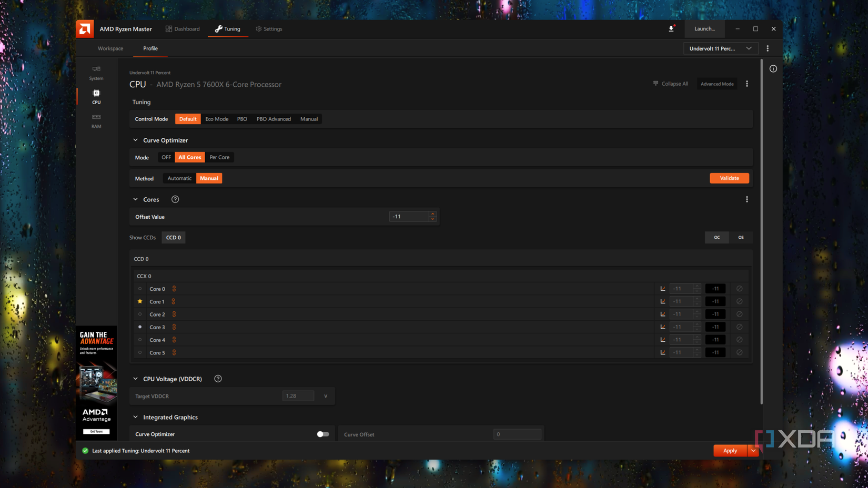Open the System sidebar panel
Screen dimensions: 868x488
pos(96,73)
